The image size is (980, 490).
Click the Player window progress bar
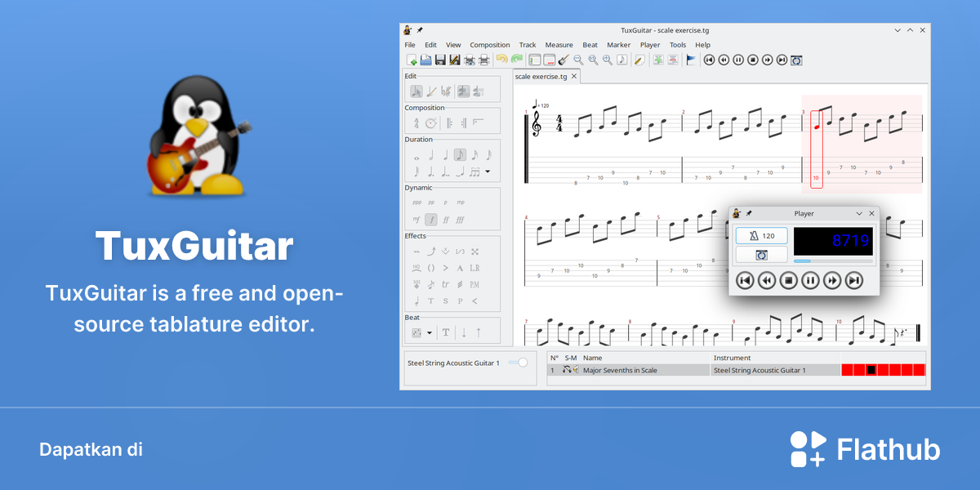(x=833, y=261)
